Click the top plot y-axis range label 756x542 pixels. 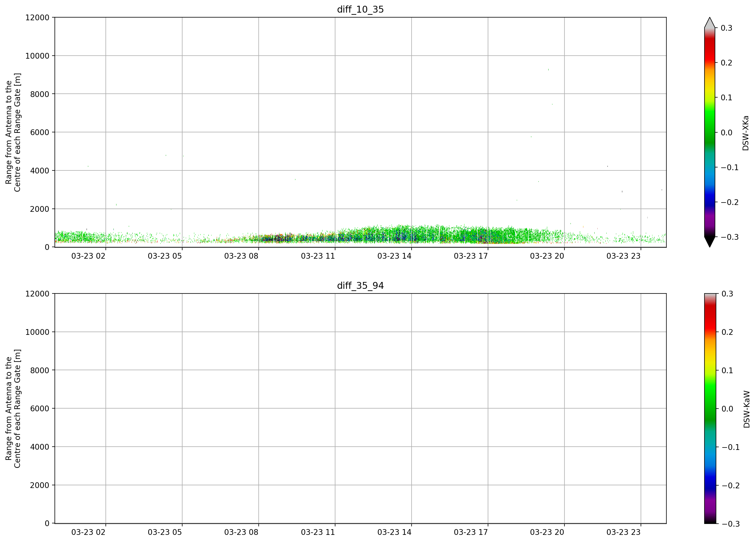point(13,132)
